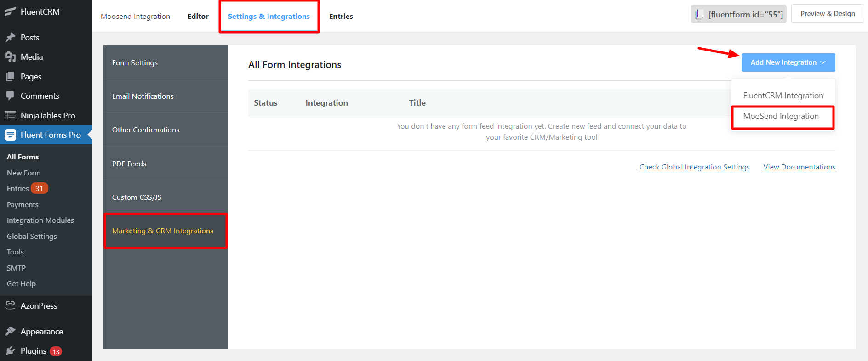Screen dimensions: 868x361
Task: Click the Media icon in sidebar
Action: (x=10, y=57)
